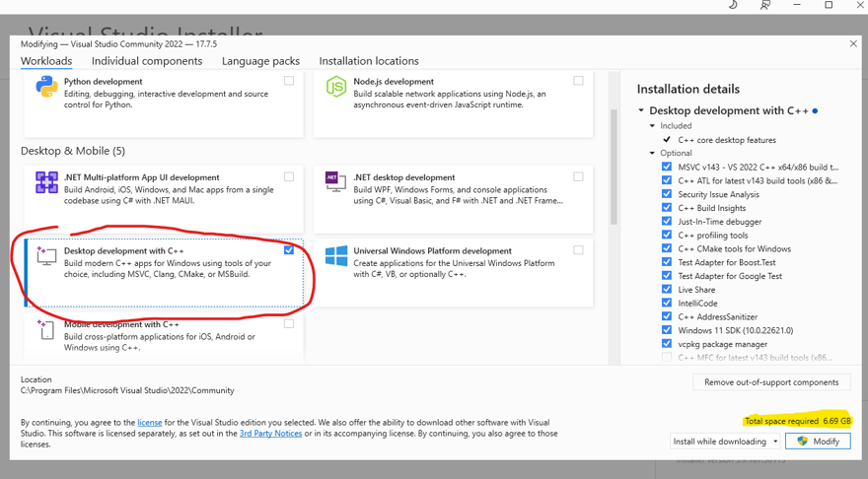Collapse the Included section arrow
Viewport: 868px width, 479px height.
(652, 125)
